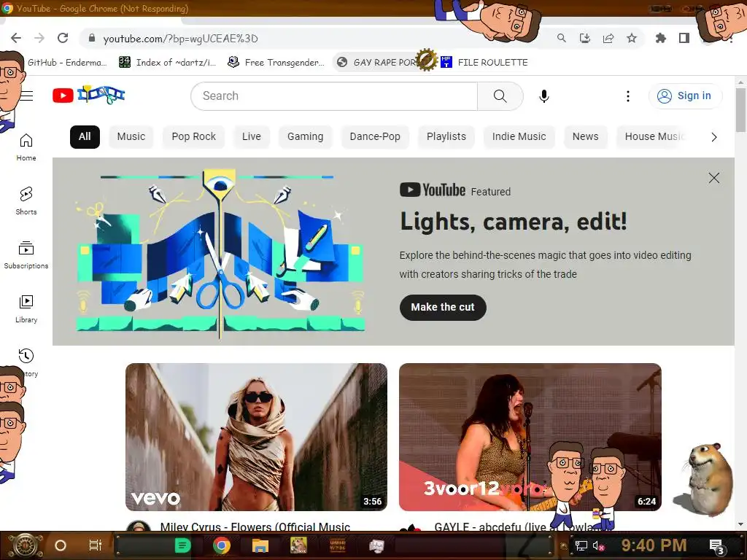The image size is (747, 560).
Task: Click the youtube.com address bar
Action: pyautogui.click(x=314, y=39)
